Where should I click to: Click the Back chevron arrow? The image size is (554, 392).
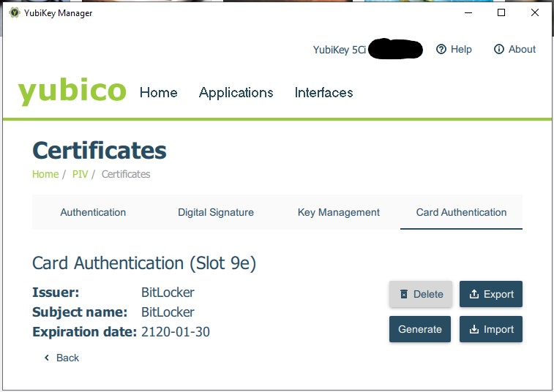click(47, 358)
